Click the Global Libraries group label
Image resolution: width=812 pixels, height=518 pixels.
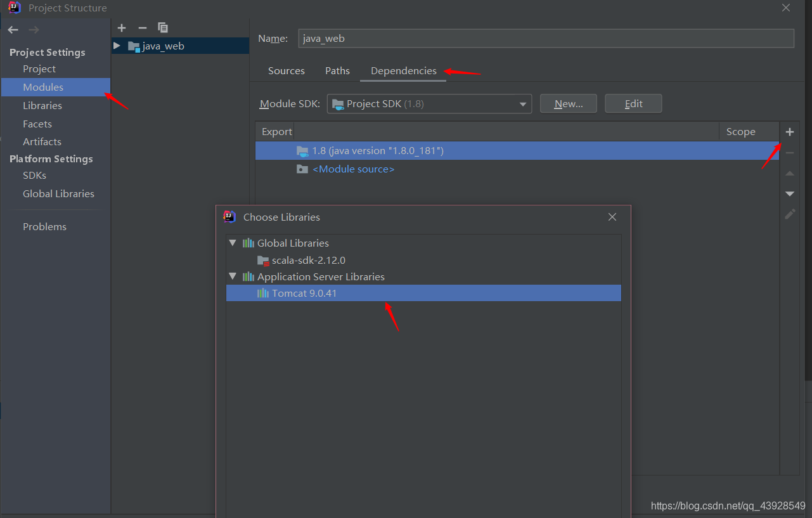[293, 243]
